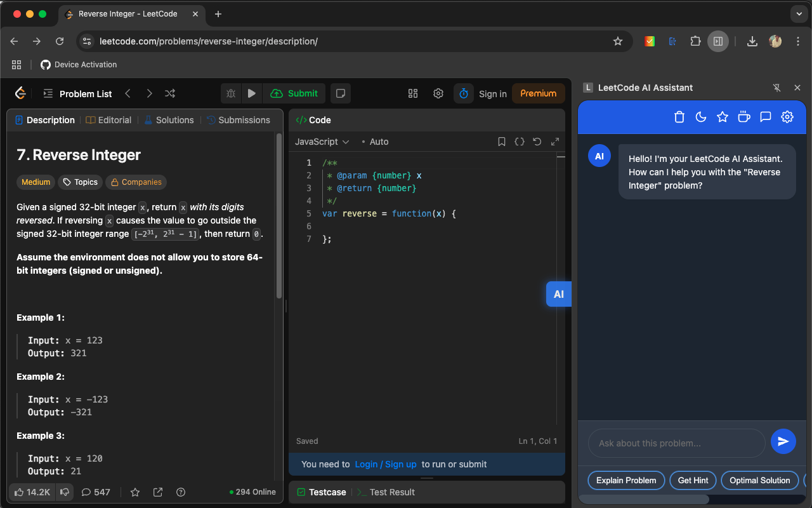Open LeetCode settings gear in toolbar
812x508 pixels.
[438, 93]
